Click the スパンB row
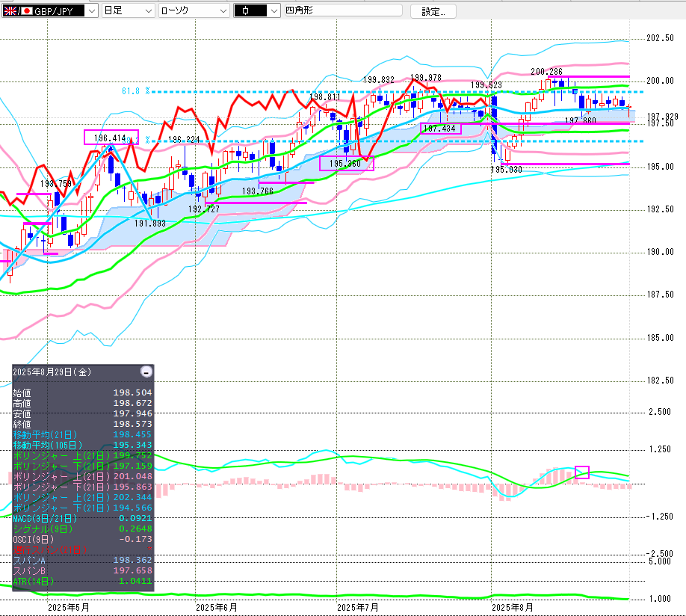Viewport: 686px width, 616px height. coord(83,571)
